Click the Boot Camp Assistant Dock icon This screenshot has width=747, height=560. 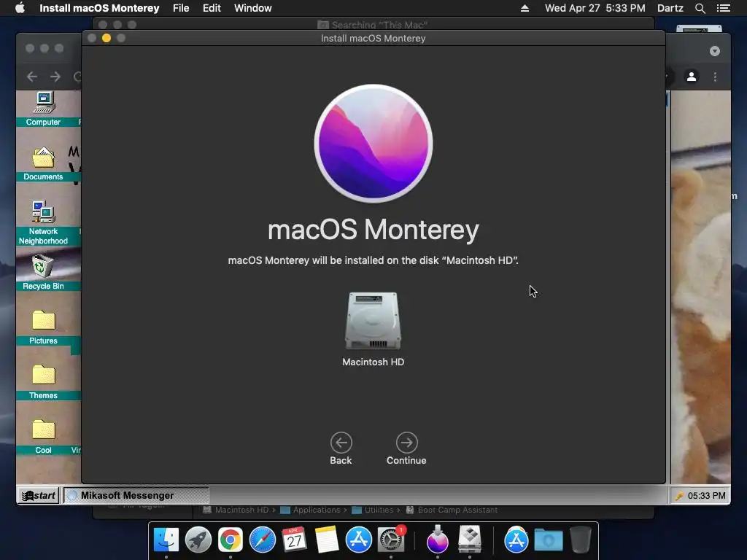click(x=470, y=540)
